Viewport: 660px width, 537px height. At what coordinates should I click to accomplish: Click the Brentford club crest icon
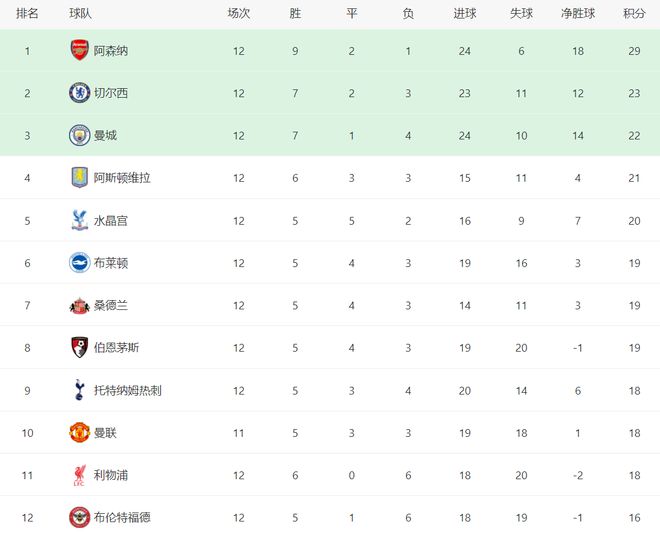79,517
